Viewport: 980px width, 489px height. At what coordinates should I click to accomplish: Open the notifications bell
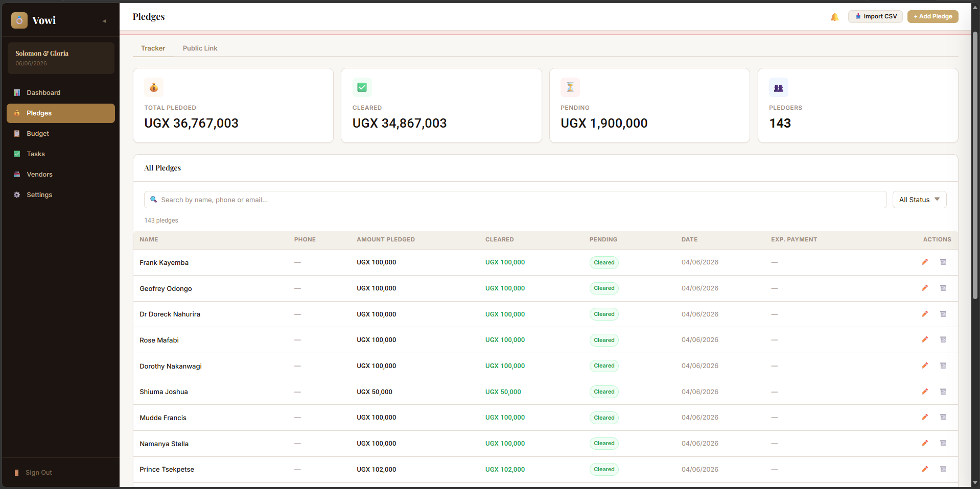(834, 17)
